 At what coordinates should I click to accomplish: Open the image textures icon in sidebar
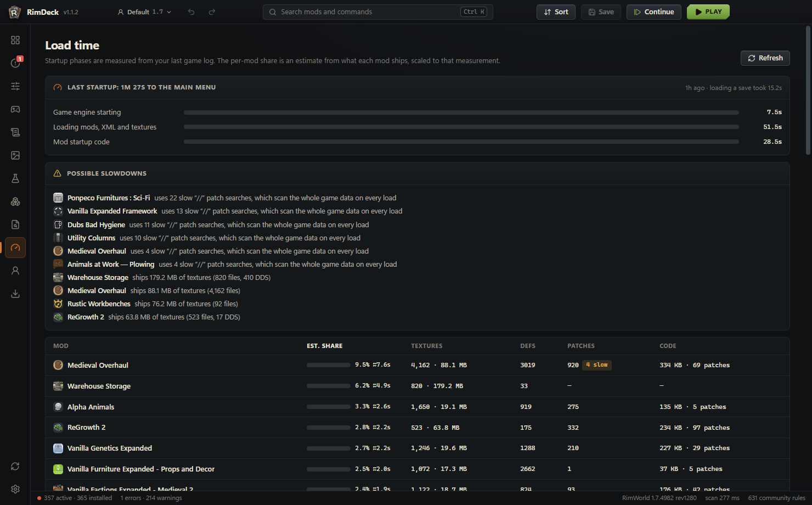click(x=15, y=155)
